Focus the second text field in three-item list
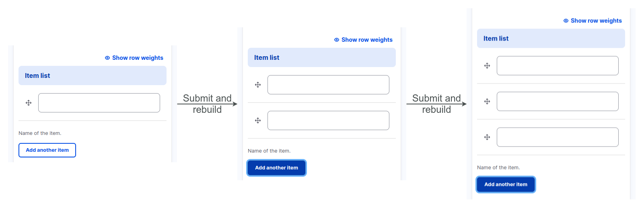 coord(558,102)
